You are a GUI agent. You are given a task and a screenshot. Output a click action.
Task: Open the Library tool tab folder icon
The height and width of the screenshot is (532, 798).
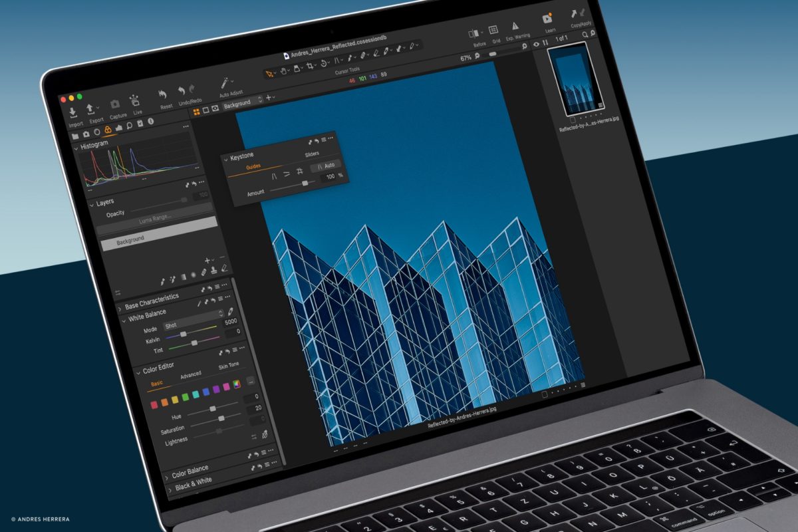pos(76,136)
